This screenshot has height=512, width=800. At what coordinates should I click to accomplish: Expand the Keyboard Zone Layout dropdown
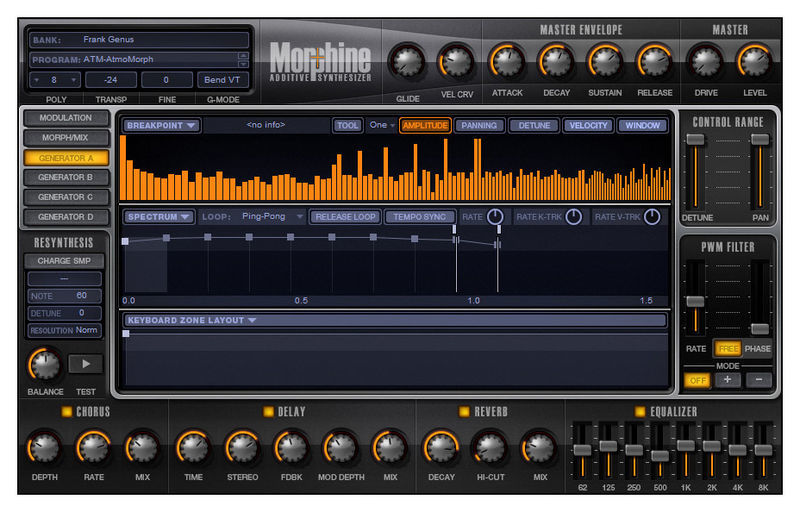(x=395, y=320)
